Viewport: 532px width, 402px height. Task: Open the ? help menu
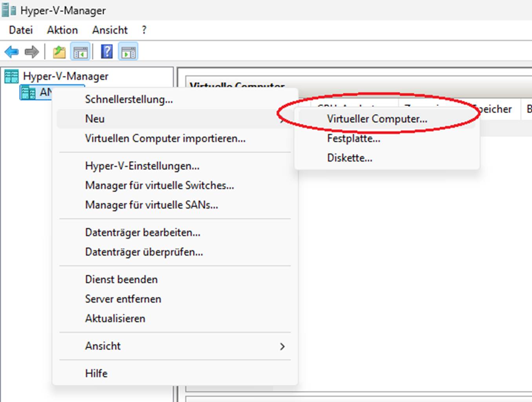pos(144,30)
